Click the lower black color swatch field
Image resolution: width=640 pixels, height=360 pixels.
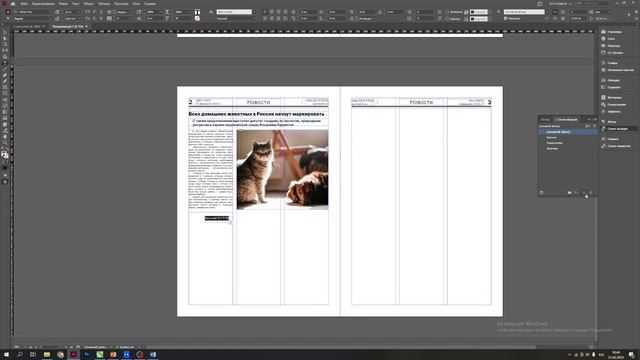coord(479,18)
